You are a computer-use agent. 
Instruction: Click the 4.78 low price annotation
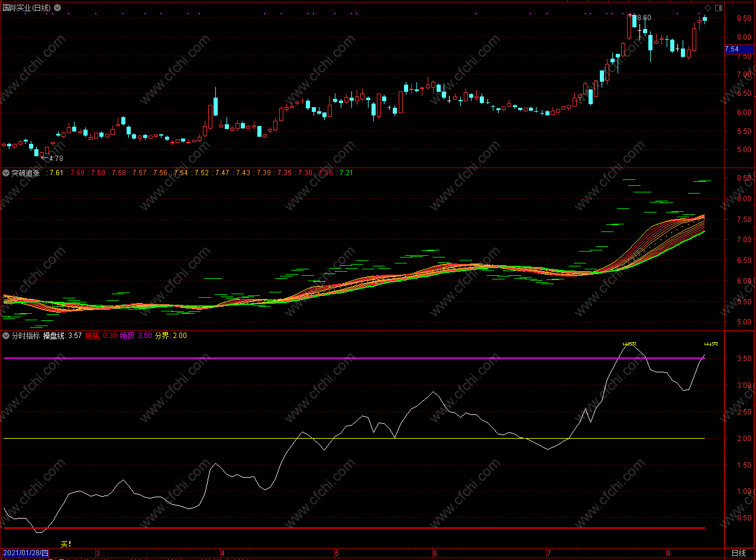pos(56,159)
